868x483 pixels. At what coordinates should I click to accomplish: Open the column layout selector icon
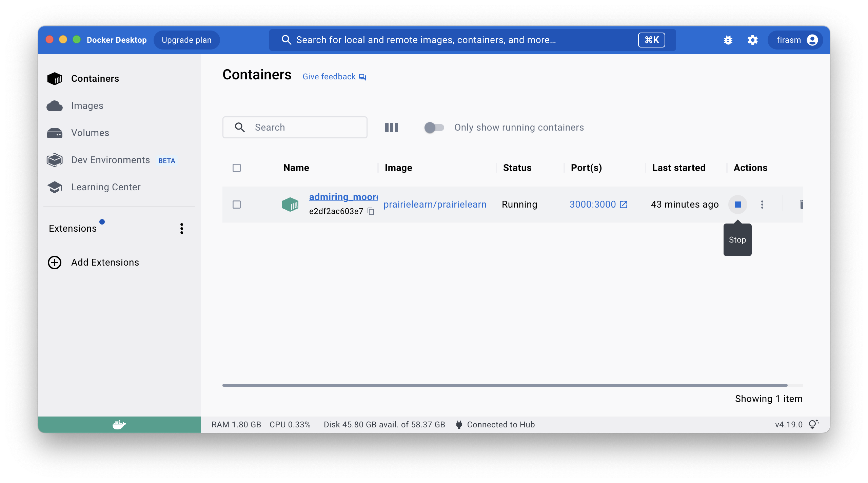392,128
